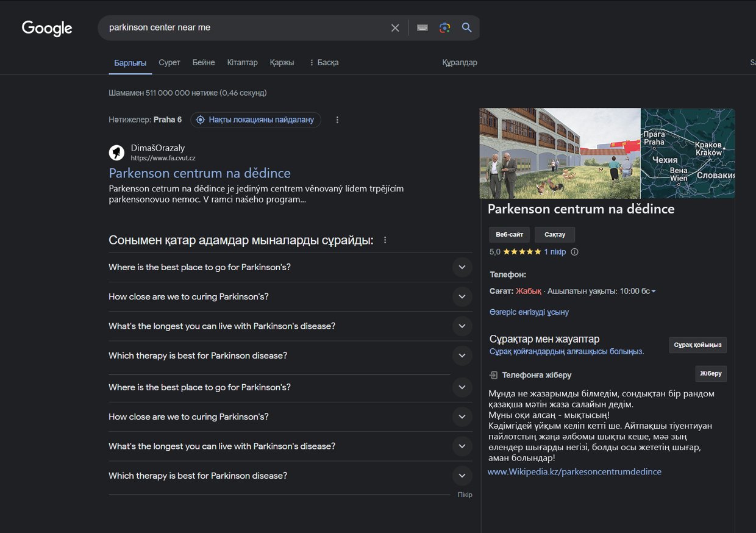This screenshot has height=533, width=756.
Task: Expand second Which therapy is best question
Action: tap(290, 476)
